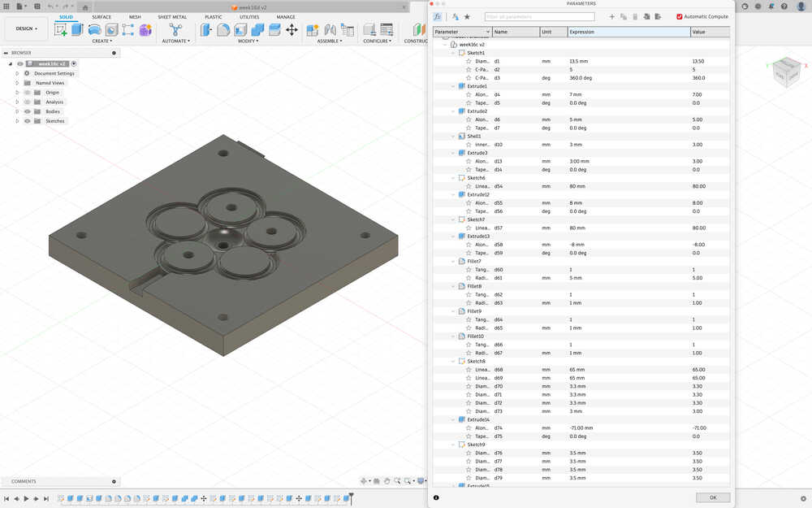Image resolution: width=812 pixels, height=508 pixels.
Task: Click the ViewCube navigation cube
Action: tap(786, 72)
